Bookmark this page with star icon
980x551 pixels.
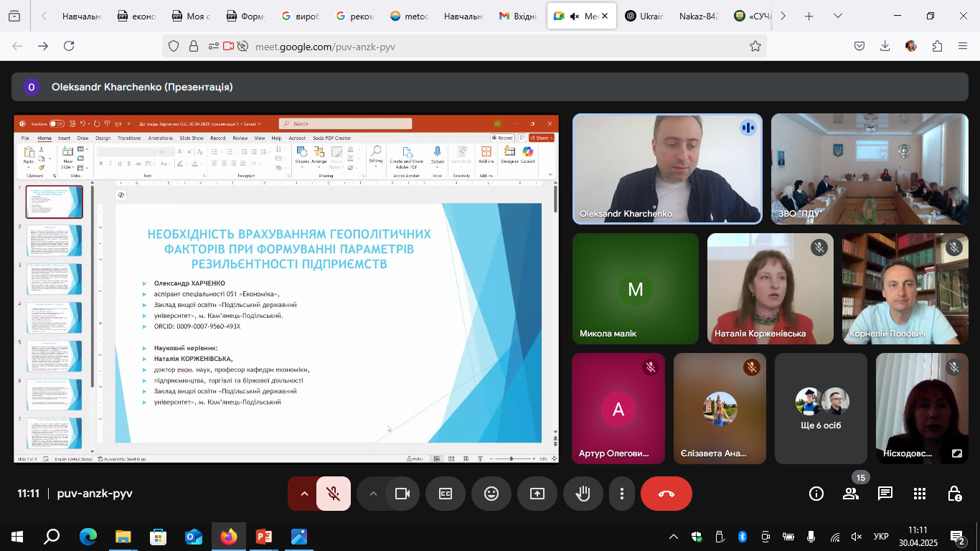755,46
